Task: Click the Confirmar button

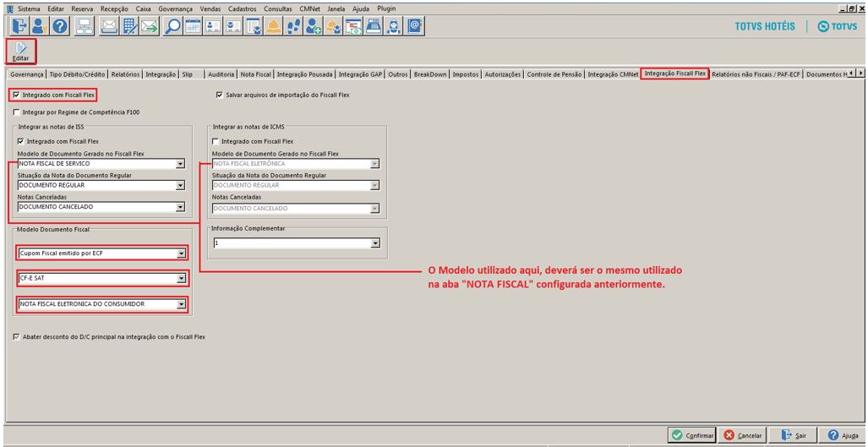Action: [x=692, y=435]
